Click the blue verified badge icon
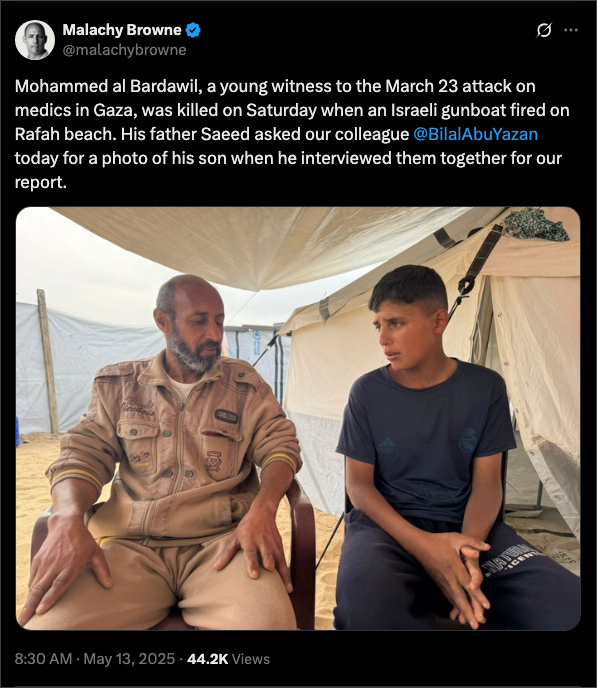The image size is (597, 688). [x=193, y=30]
